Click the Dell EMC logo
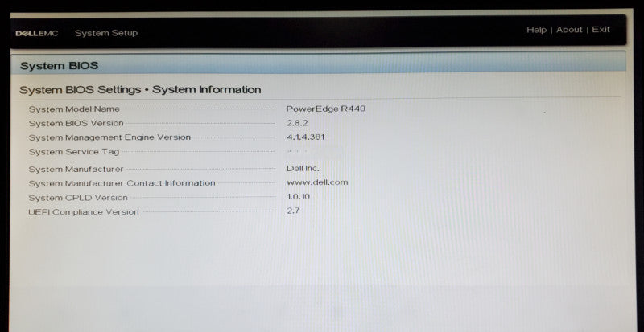The image size is (644, 332). (x=37, y=33)
